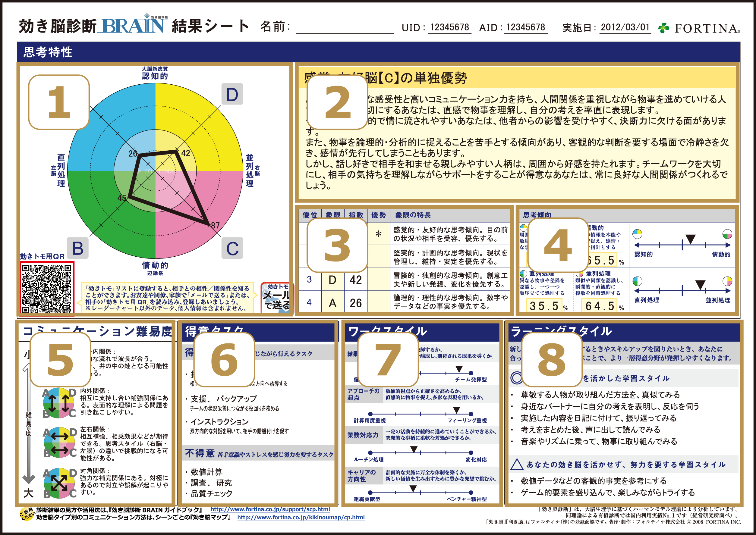Click the triangle icon in ラーニングスタイル

point(517,464)
